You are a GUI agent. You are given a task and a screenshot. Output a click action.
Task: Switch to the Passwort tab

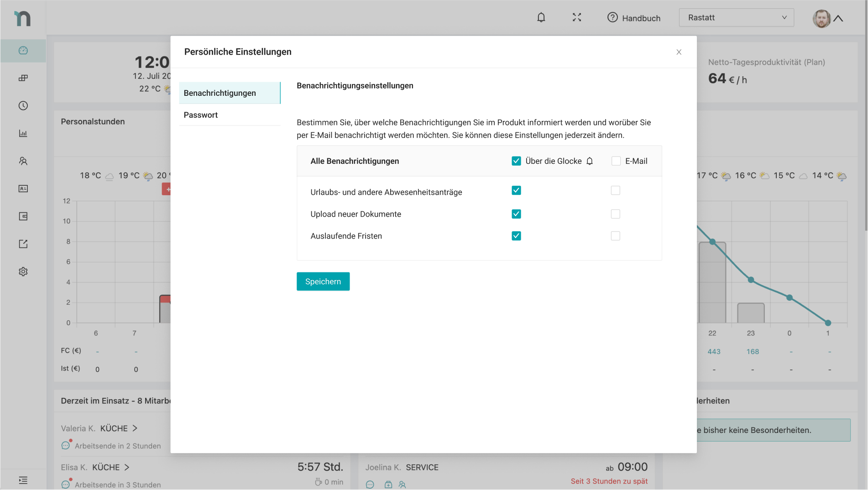click(201, 115)
